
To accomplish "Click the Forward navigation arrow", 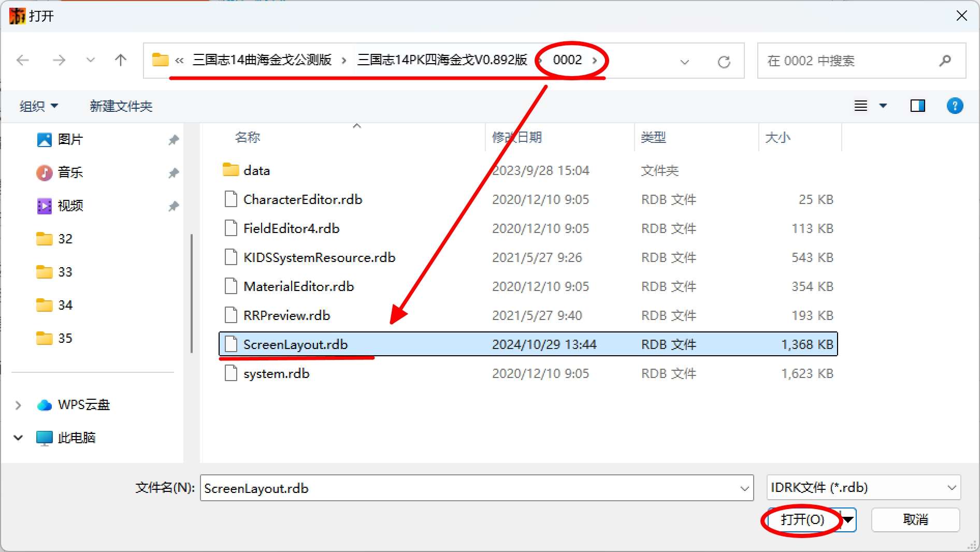I will point(59,61).
